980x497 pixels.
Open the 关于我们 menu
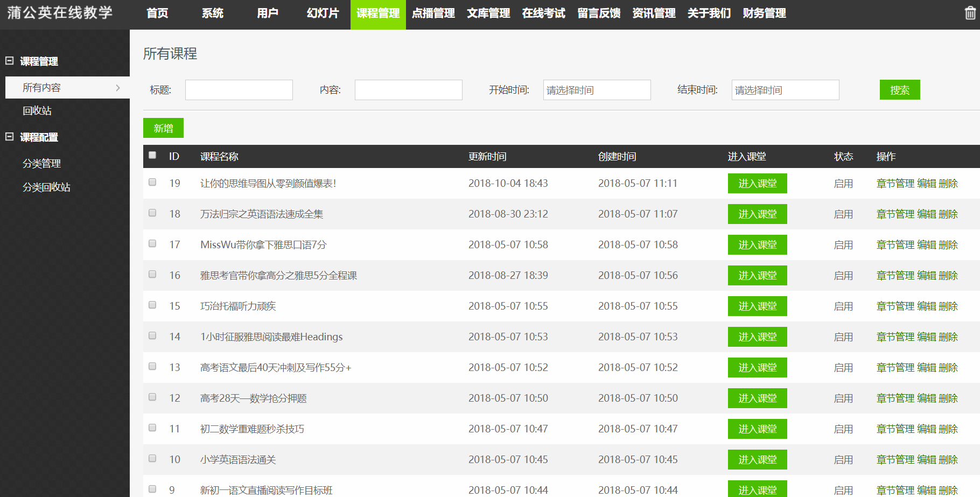click(709, 13)
